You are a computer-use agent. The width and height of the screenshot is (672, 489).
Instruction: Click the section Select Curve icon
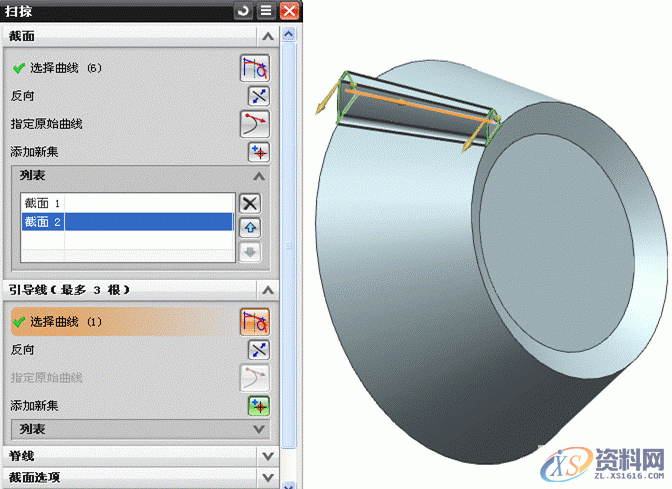coord(255,68)
